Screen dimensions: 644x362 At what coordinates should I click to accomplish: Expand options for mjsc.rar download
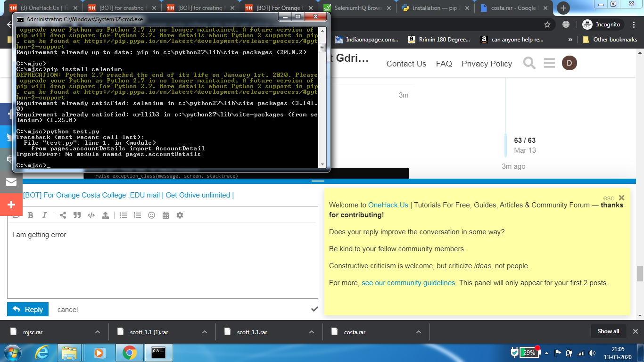(98, 332)
